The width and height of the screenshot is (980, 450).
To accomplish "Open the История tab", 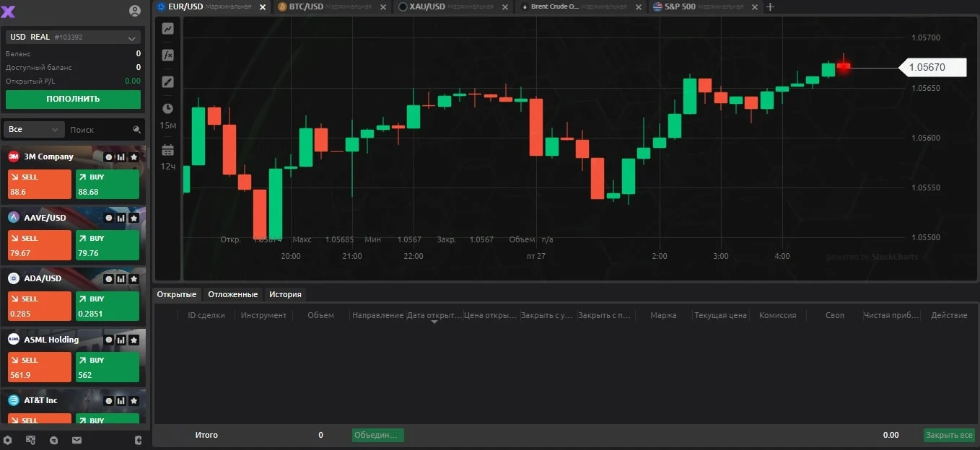I will 285,294.
